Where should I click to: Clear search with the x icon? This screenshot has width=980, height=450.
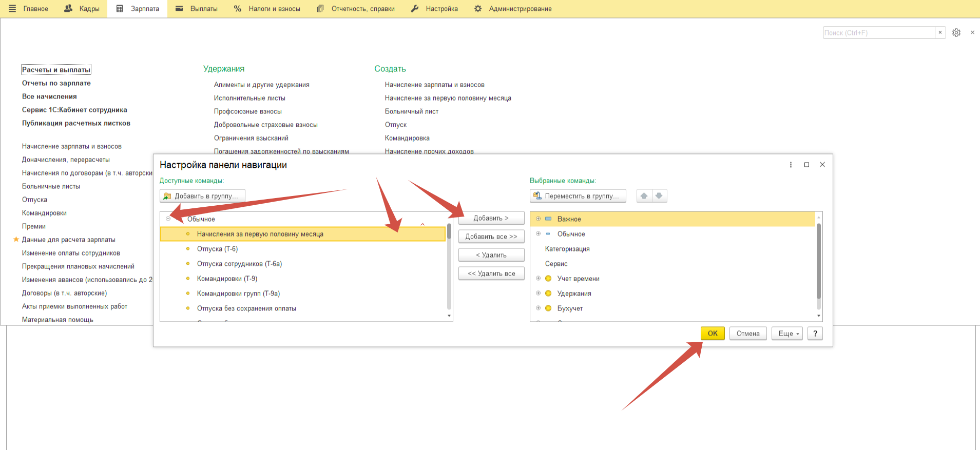(x=940, y=33)
